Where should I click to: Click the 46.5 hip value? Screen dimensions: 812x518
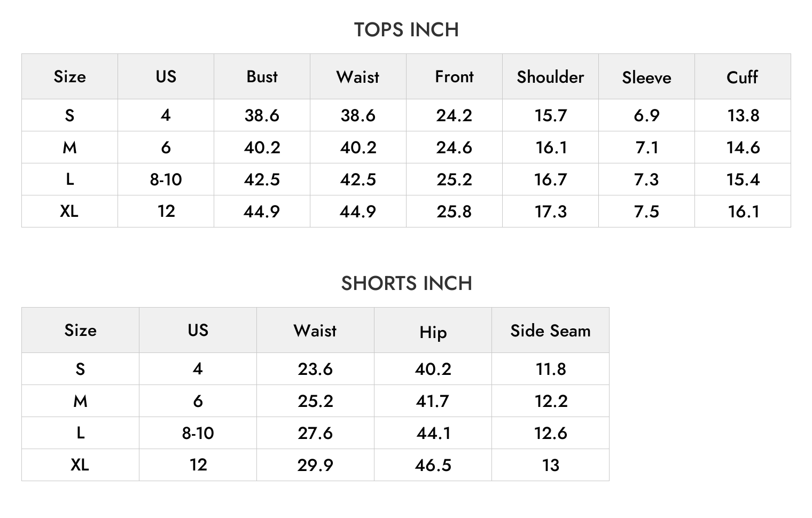[433, 465]
